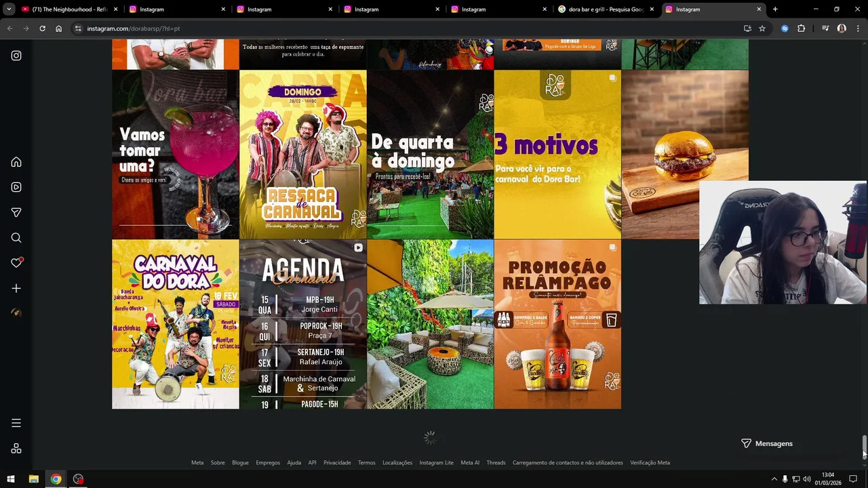Screen dimensions: 868x488
Task: Open the Threads footer link
Action: click(x=496, y=463)
